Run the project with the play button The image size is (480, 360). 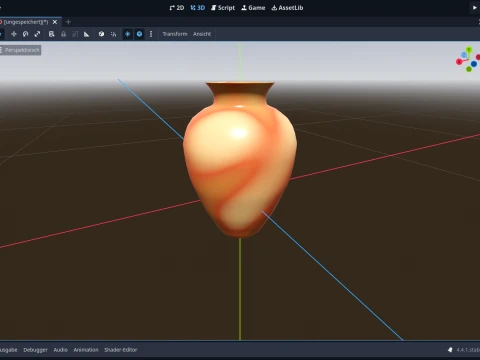tap(475, 8)
